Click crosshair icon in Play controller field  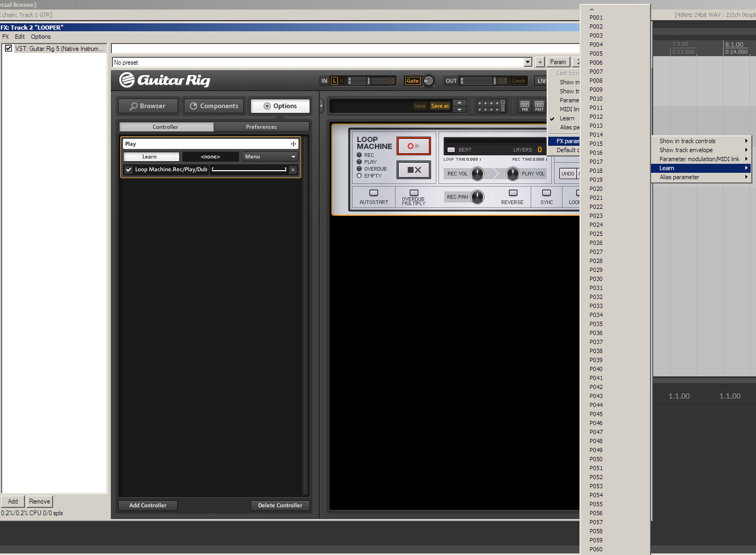(293, 144)
